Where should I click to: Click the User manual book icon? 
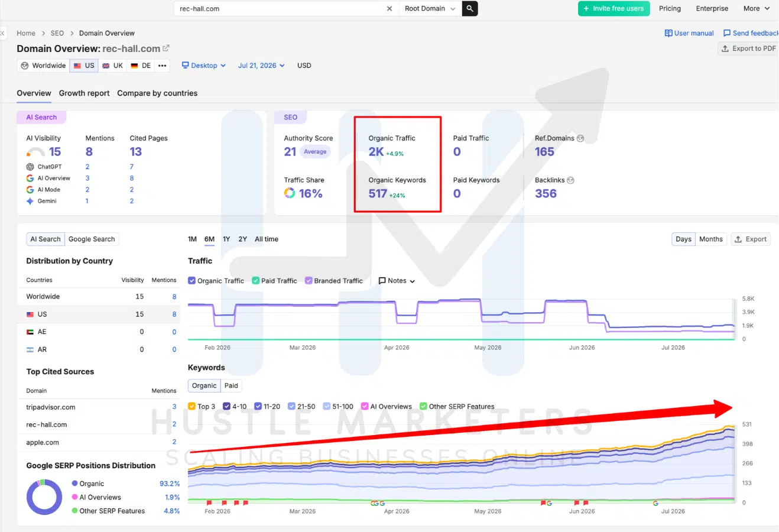[x=668, y=33]
